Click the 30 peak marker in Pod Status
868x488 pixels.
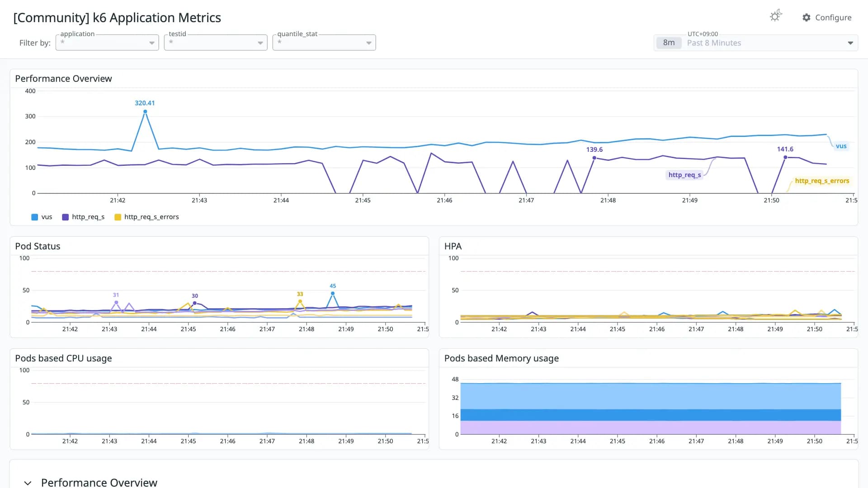(x=195, y=303)
